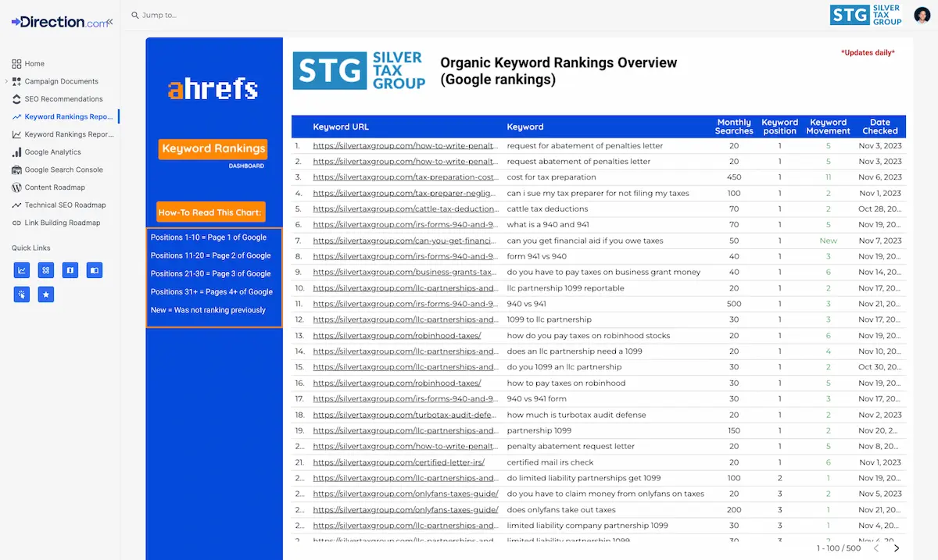938x560 pixels.
Task: Switch to Technical SEO Roadmap
Action: click(x=64, y=205)
